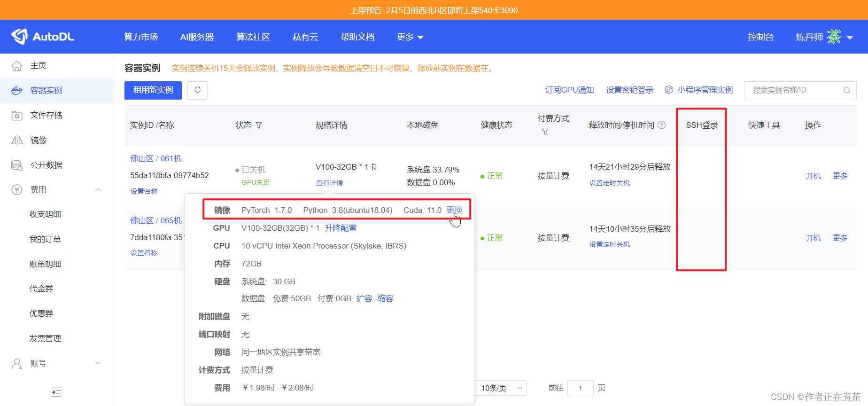The height and width of the screenshot is (406, 868).
Task: Click 查看详情 for 061机
Action: tap(329, 183)
